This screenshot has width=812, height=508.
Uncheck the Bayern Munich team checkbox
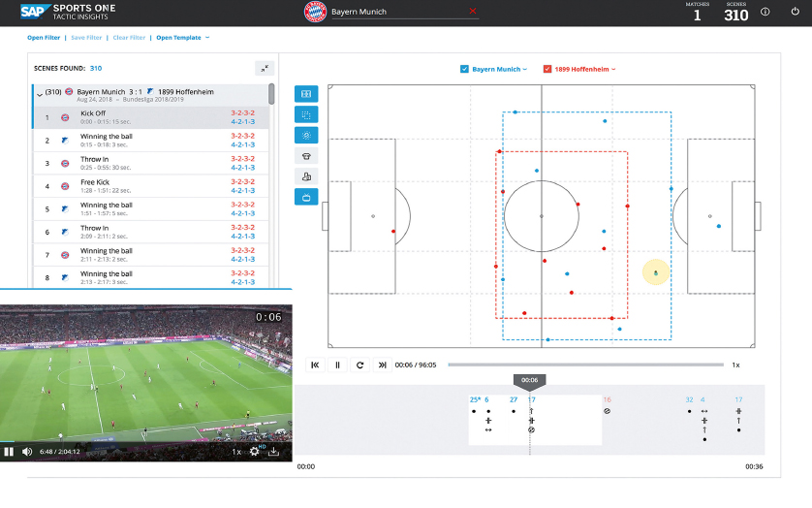(x=464, y=69)
